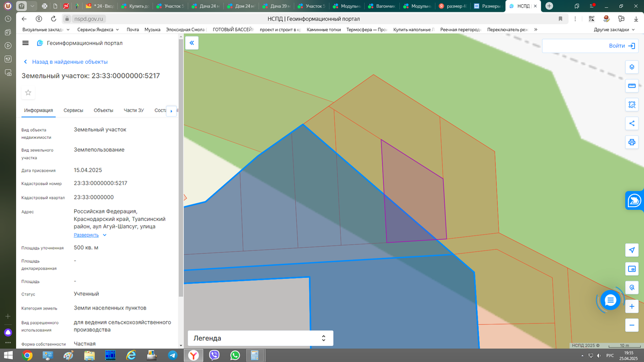Select the ruler measurement tool
This screenshot has height=362, width=644.
tap(632, 86)
